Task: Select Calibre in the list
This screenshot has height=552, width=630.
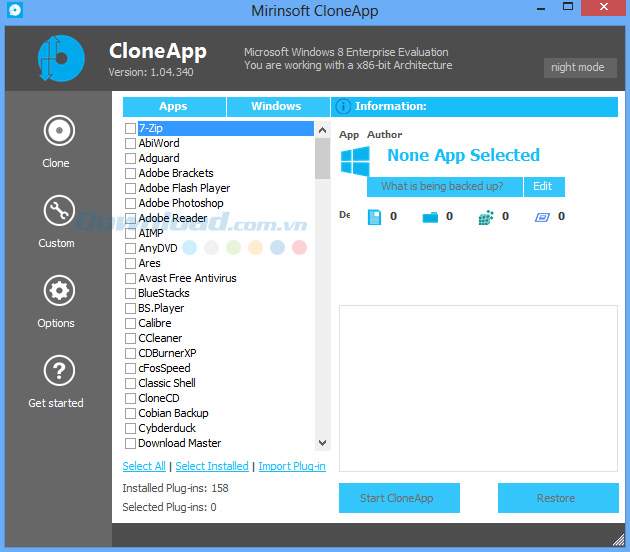Action: pos(155,323)
